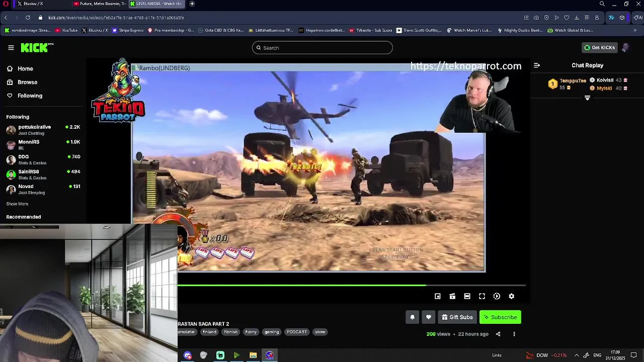Viewport: 644px width, 362px height.
Task: Reload the current page
Action: pyautogui.click(x=28, y=18)
